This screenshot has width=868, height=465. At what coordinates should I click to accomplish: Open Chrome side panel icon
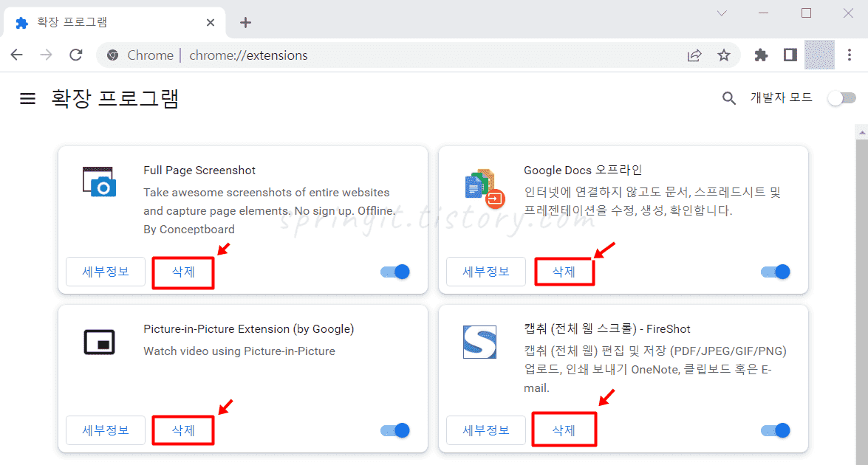coord(790,55)
